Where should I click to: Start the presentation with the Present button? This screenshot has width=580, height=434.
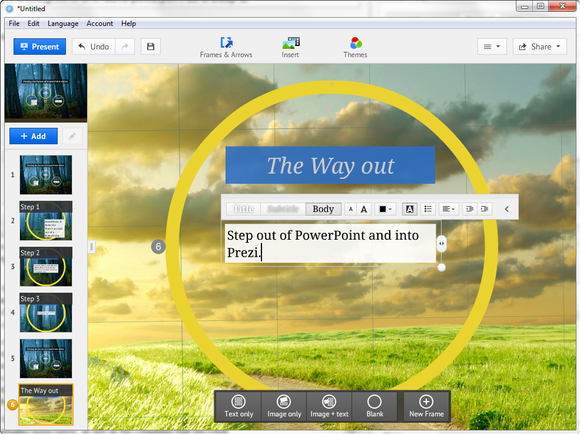(40, 47)
